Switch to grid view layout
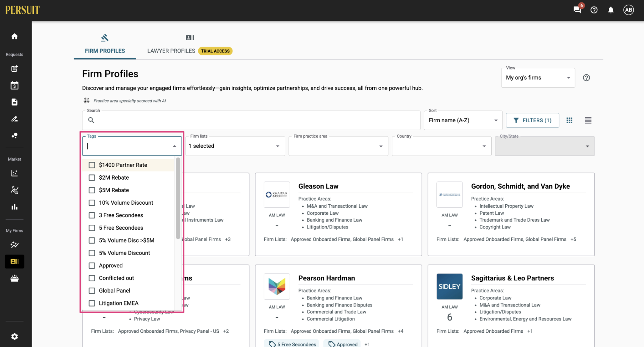The image size is (644, 347). pyautogui.click(x=570, y=120)
